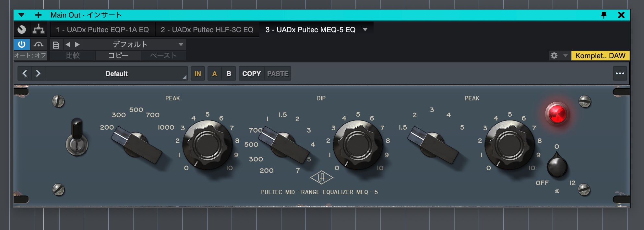Click the 1000 low peak frequency label
Image resolution: width=644 pixels, height=230 pixels.
[166, 128]
